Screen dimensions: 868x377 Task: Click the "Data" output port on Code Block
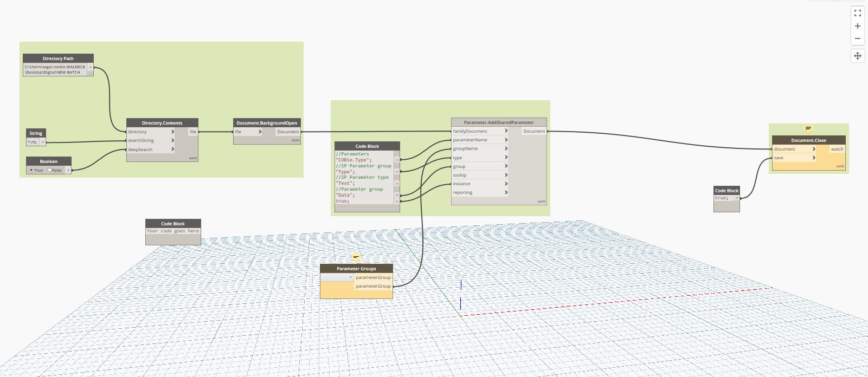(397, 195)
